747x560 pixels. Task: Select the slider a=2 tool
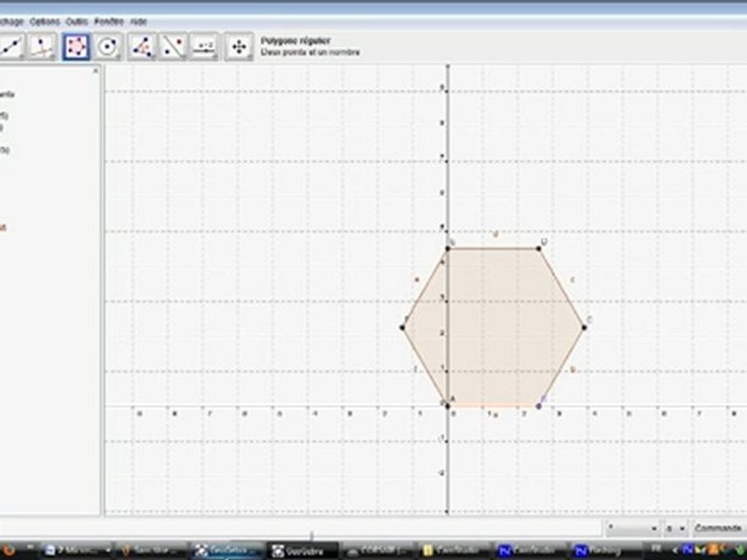point(205,47)
